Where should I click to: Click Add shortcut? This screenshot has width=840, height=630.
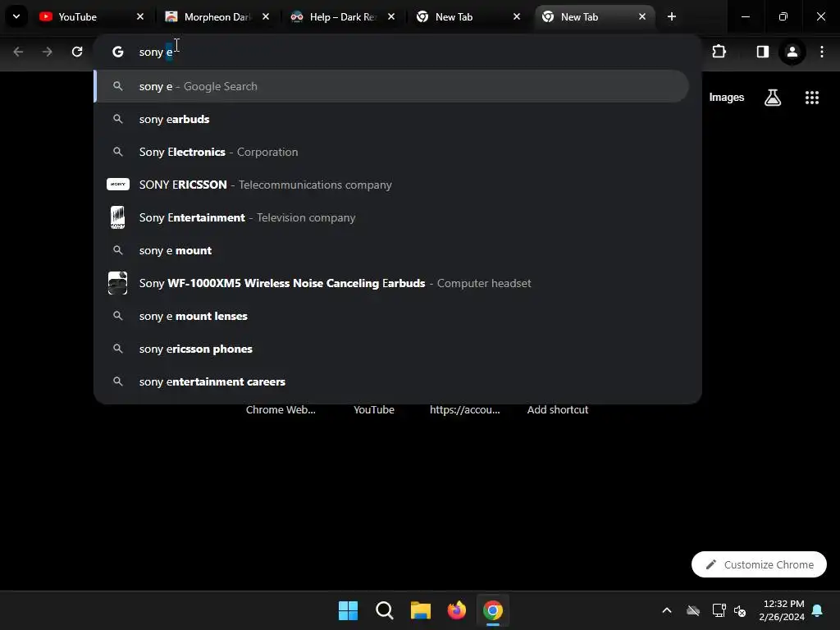[558, 410]
